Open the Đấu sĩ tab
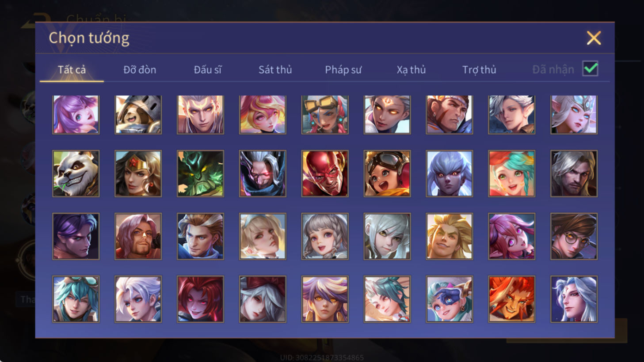 (x=207, y=70)
